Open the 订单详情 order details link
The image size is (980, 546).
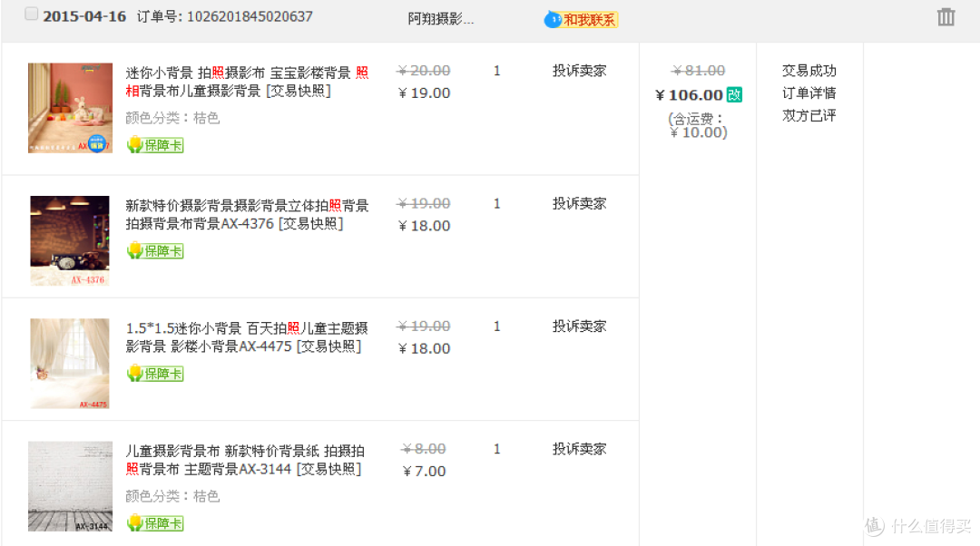[808, 93]
